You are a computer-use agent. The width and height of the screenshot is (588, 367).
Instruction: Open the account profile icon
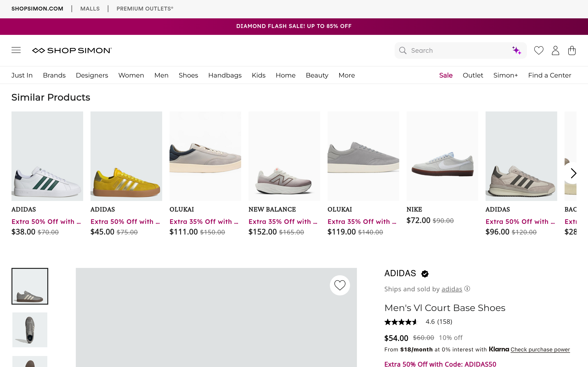click(555, 50)
